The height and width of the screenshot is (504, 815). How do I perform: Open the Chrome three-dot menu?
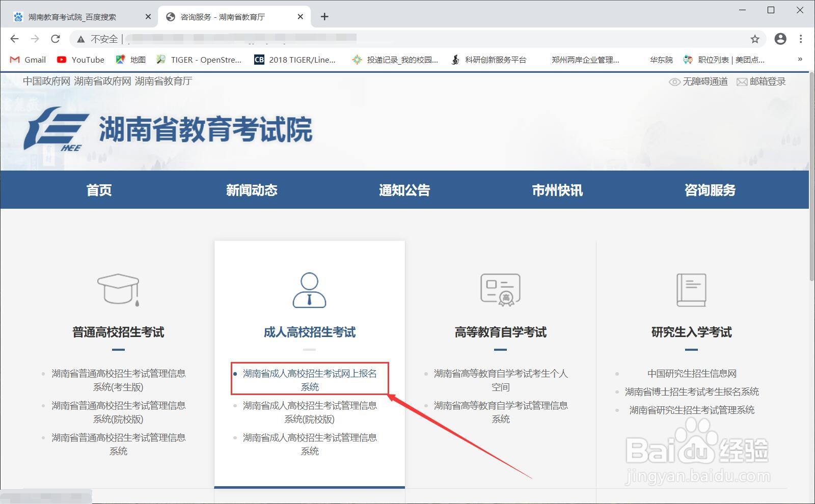tap(800, 39)
